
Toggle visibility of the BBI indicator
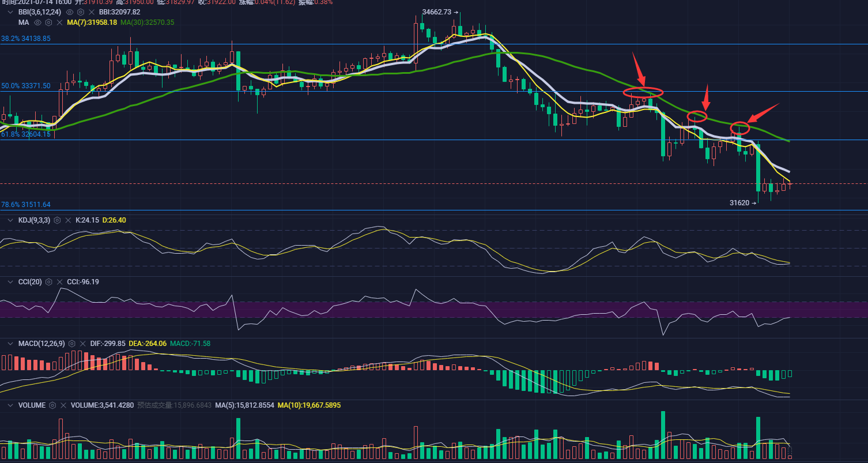70,12
